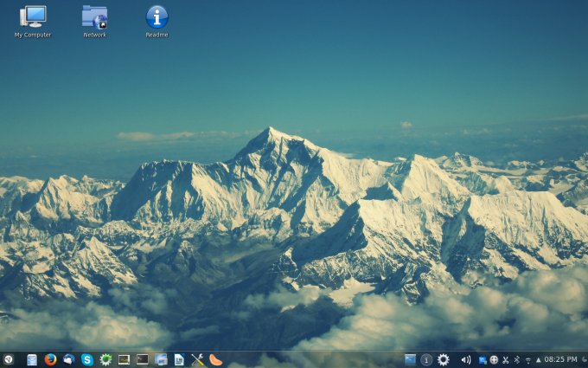Launch the orange slice application icon

click(x=215, y=359)
